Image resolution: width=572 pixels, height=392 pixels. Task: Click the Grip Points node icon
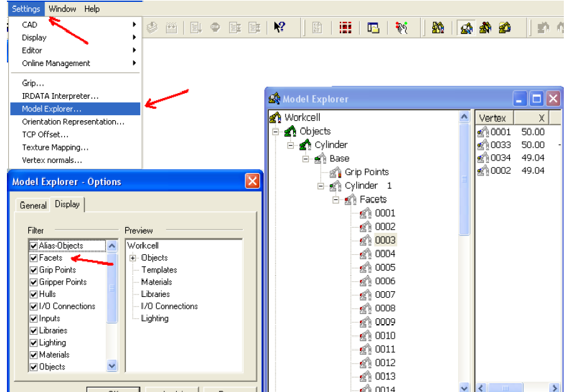click(335, 172)
